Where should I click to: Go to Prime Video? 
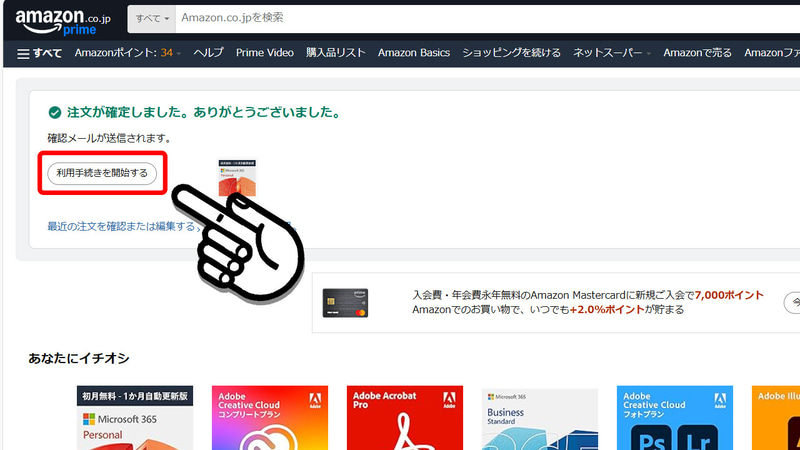265,53
